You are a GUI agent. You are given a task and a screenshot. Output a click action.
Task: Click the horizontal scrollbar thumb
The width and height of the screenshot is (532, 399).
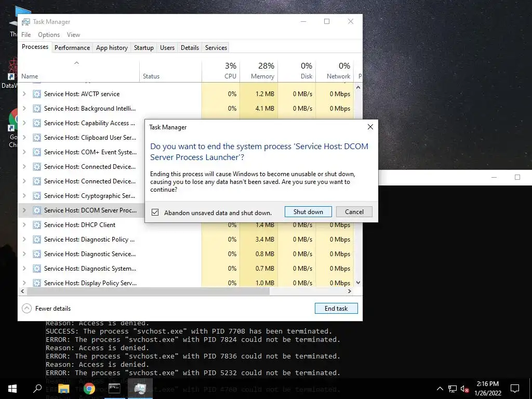(148, 291)
